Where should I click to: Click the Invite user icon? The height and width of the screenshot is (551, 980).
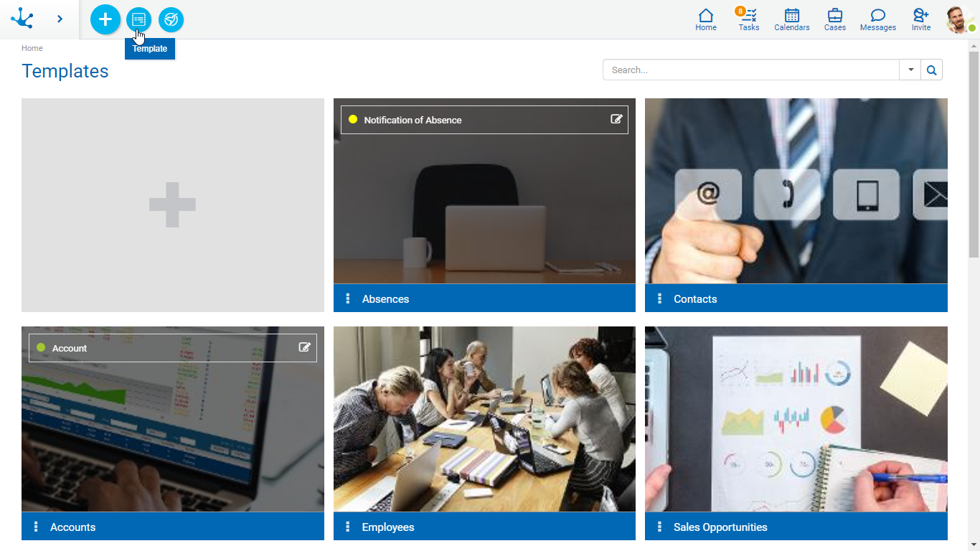920,19
